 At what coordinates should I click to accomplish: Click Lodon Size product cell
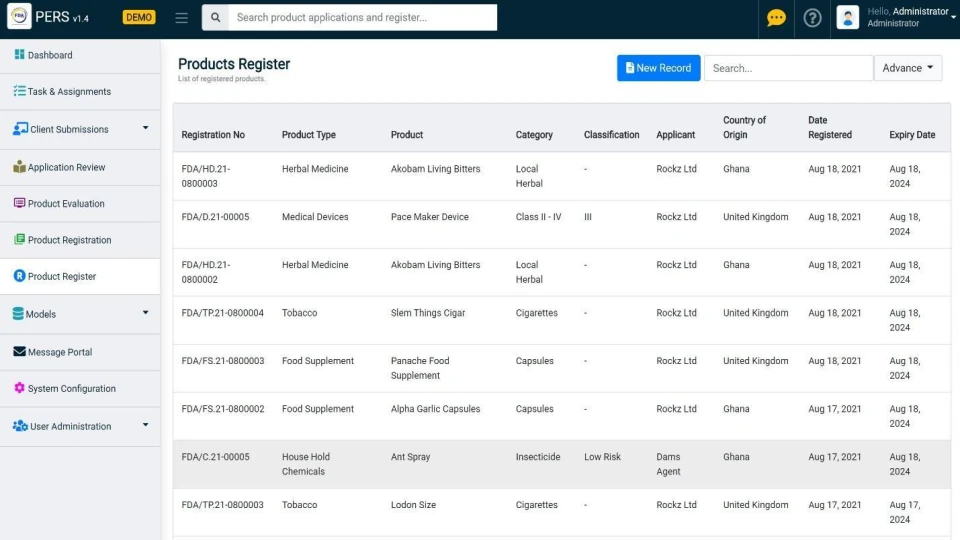tap(413, 505)
